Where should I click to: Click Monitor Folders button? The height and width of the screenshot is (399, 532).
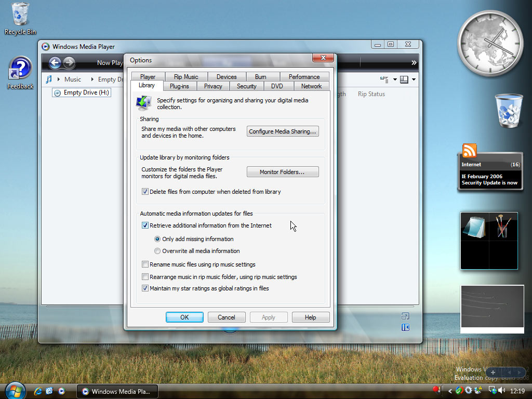point(283,172)
